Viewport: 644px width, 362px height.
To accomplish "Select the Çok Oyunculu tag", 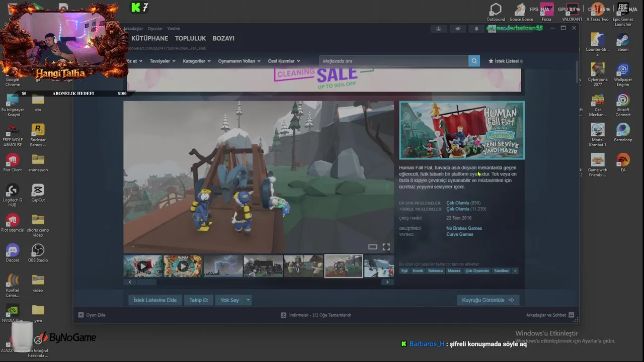I will [477, 270].
